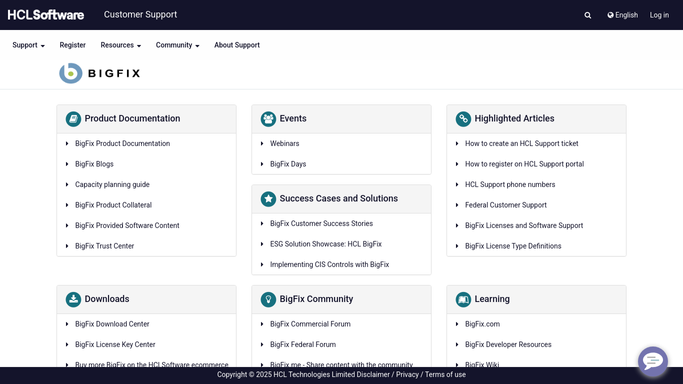Click the Terms of use footer link

point(445,374)
